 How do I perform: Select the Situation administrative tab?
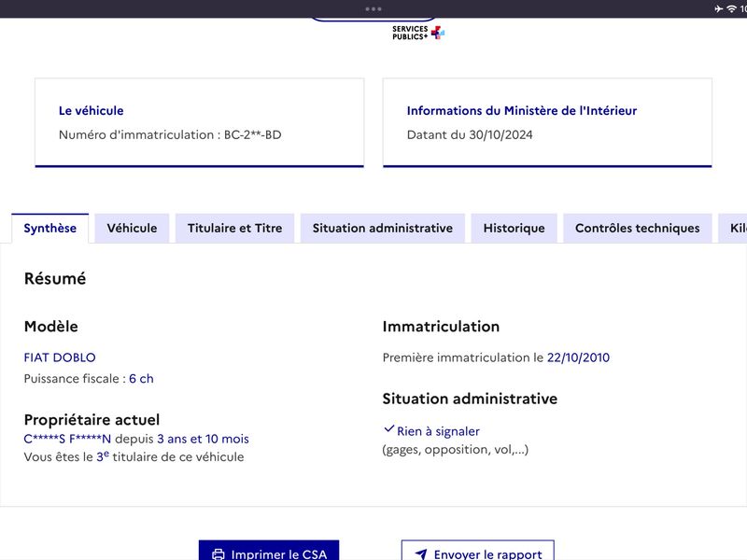click(383, 228)
